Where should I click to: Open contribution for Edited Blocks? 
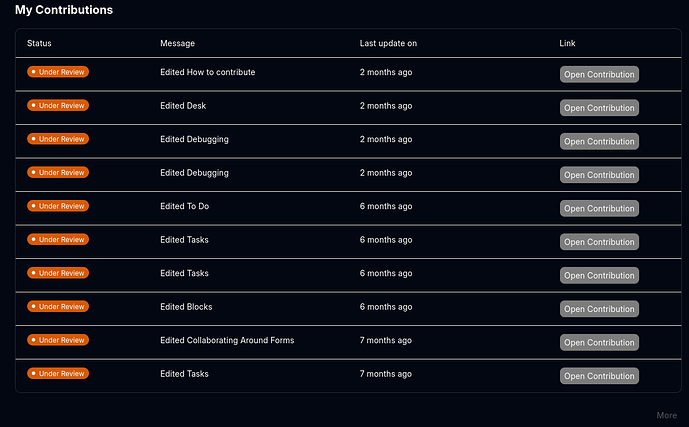click(x=598, y=309)
